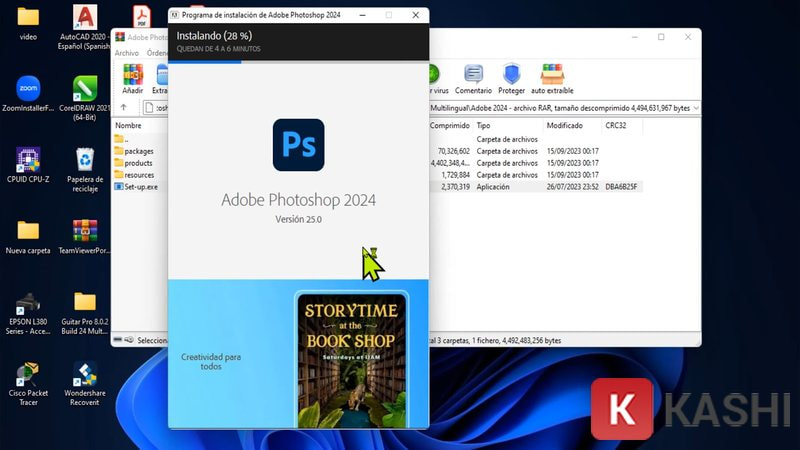Screen dimensions: 800x450
Task: Open CorelDRAW 2021 (64-Bit) shortcut
Action: coord(85,98)
